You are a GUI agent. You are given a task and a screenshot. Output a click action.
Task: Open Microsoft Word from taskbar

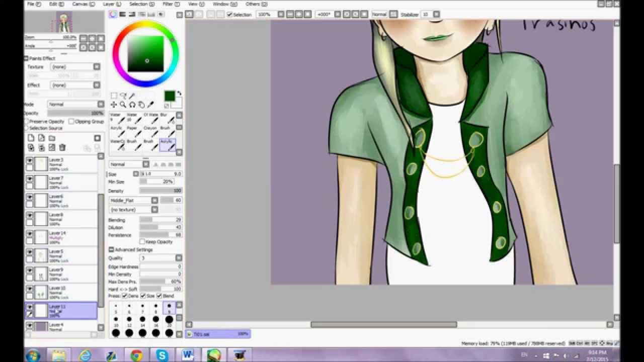coord(188,355)
